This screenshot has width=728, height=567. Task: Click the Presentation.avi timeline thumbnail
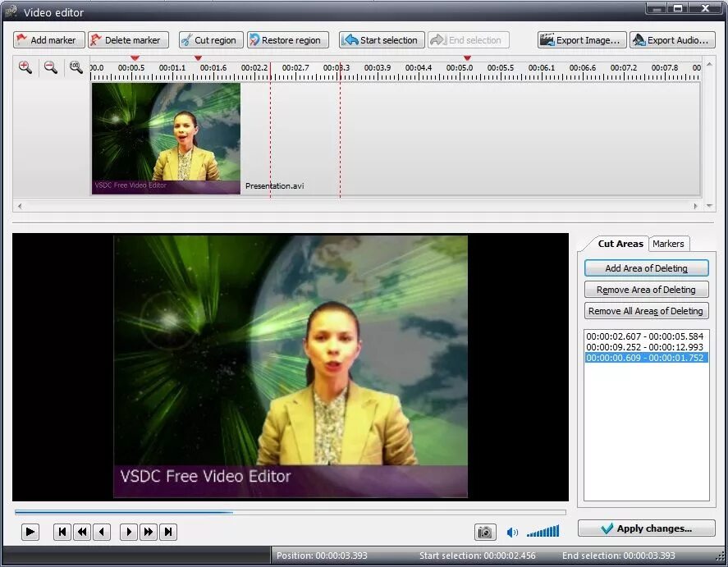click(x=167, y=139)
